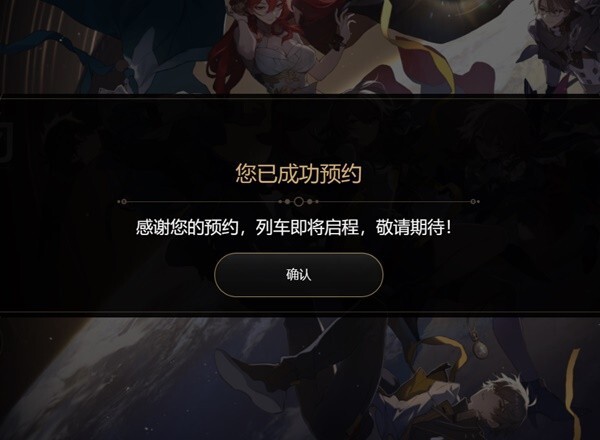Screen dimensions: 600x440
Task: Click the golden pocket watch
Action: click(x=479, y=349)
